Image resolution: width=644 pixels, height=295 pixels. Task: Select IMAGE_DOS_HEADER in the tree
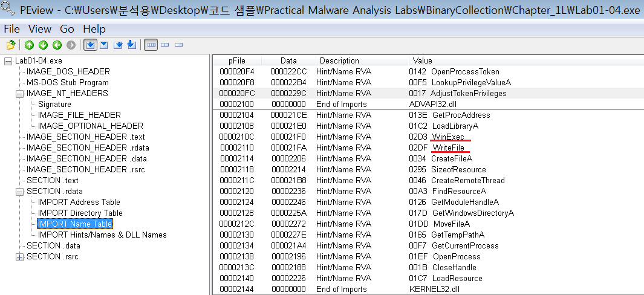coord(68,71)
